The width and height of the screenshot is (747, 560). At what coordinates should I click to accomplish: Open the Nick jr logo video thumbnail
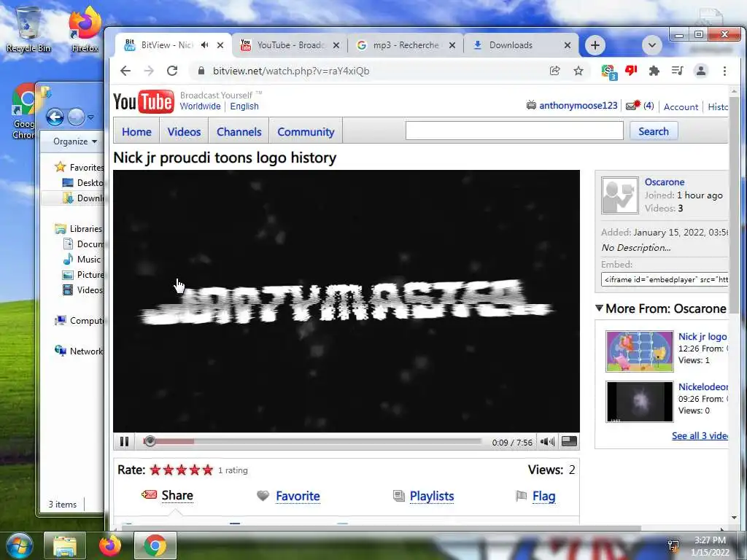click(639, 351)
